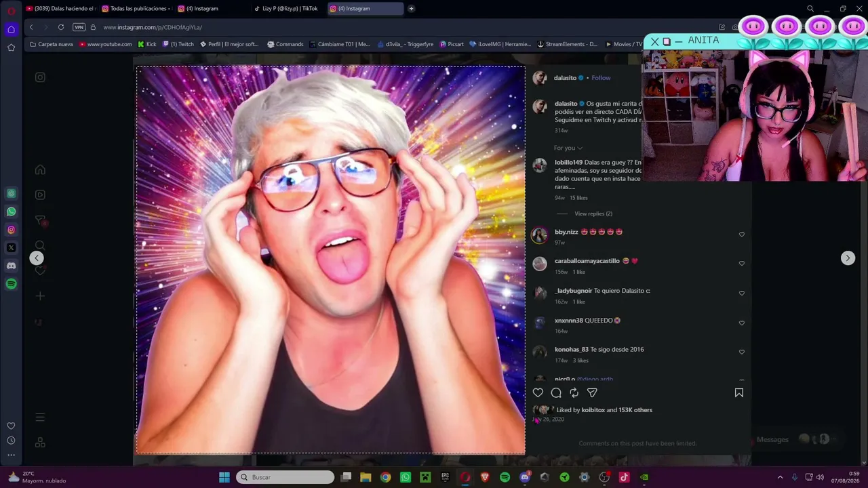
Task: Click the Opera GX logo menu
Action: 11,11
